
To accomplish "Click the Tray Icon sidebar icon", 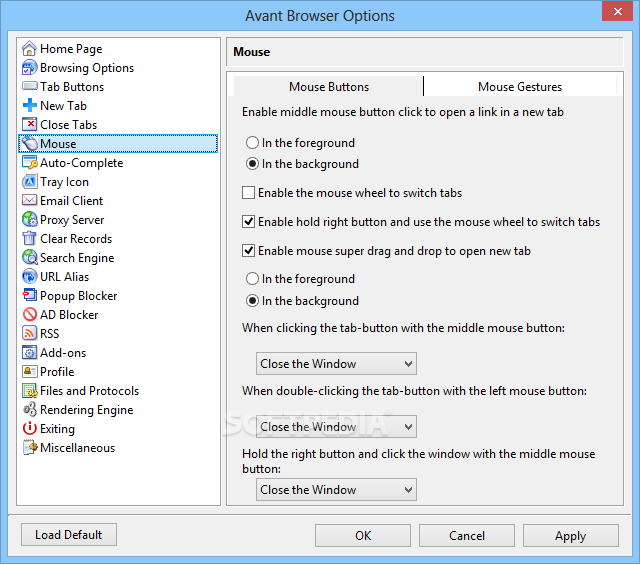I will (29, 182).
